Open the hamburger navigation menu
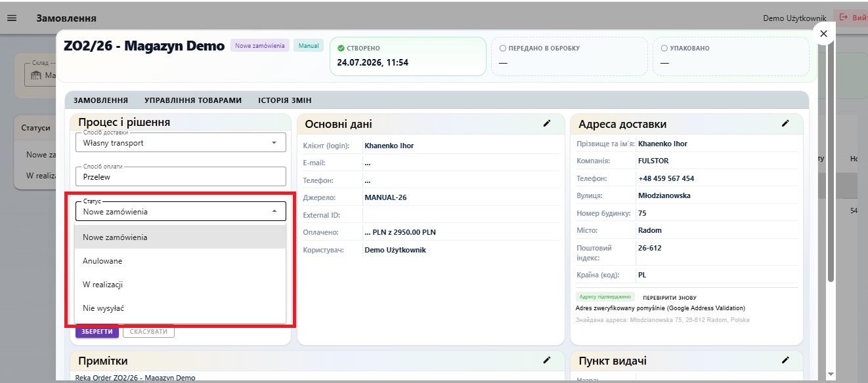The image size is (868, 383). 12,18
